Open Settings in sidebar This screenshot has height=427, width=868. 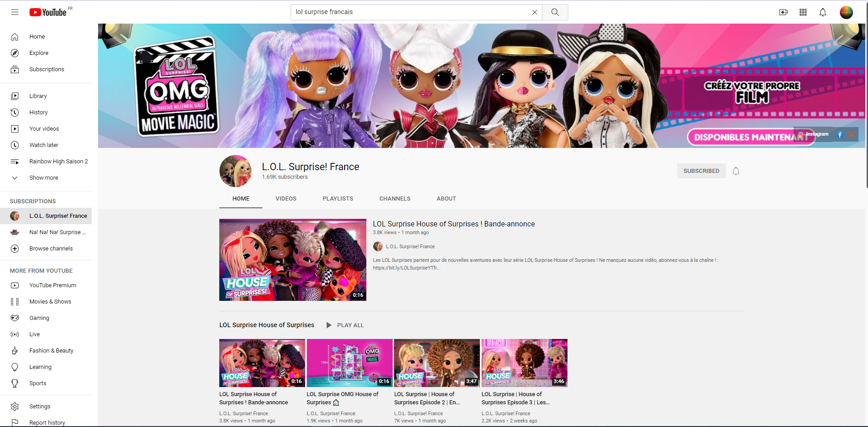pyautogui.click(x=46, y=407)
